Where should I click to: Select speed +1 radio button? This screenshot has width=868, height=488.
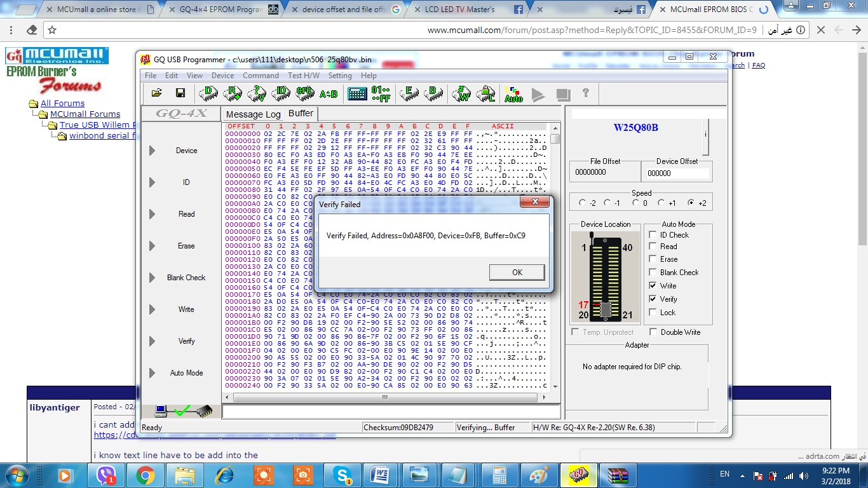click(x=661, y=203)
